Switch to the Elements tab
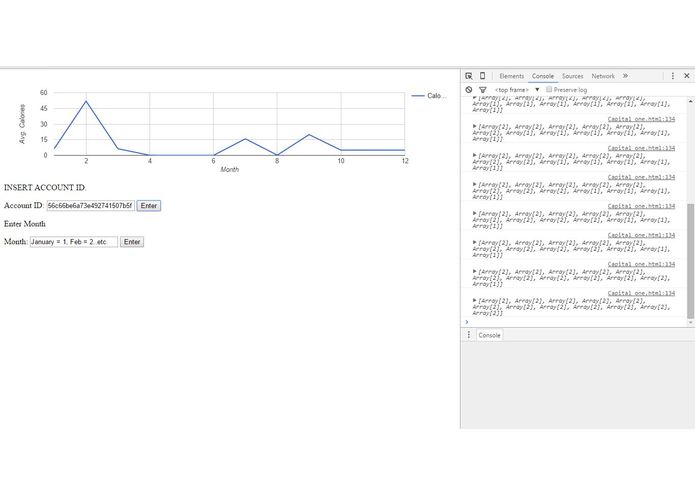Screen dimensions: 695x494 [x=511, y=76]
